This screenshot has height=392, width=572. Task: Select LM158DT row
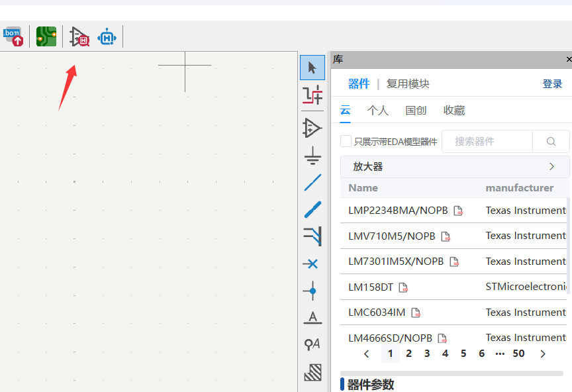click(453, 287)
